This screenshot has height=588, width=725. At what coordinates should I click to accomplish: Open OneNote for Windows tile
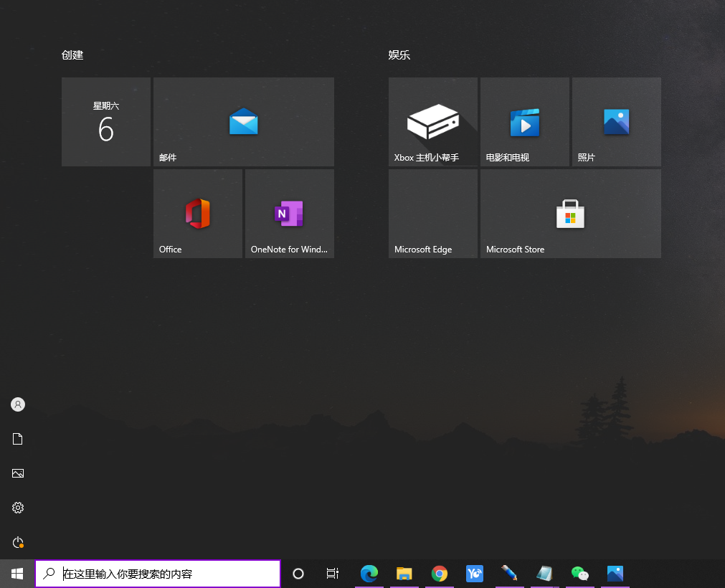[x=290, y=214]
